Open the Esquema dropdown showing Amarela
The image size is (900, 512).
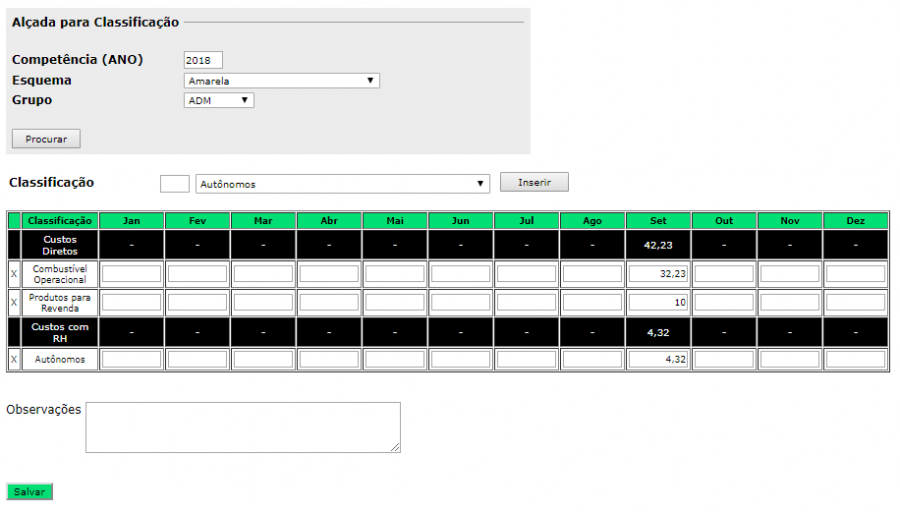pyautogui.click(x=282, y=81)
